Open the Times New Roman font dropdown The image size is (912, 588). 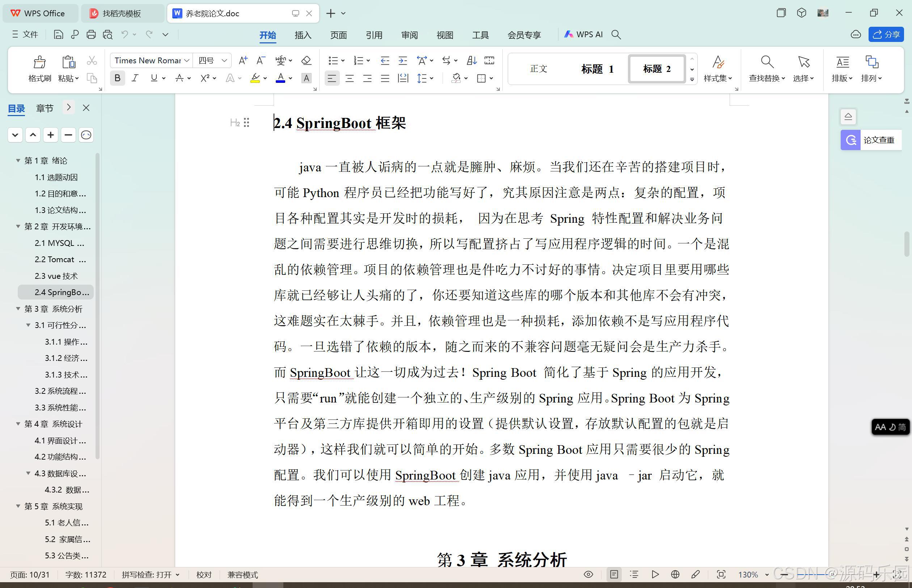coord(186,60)
